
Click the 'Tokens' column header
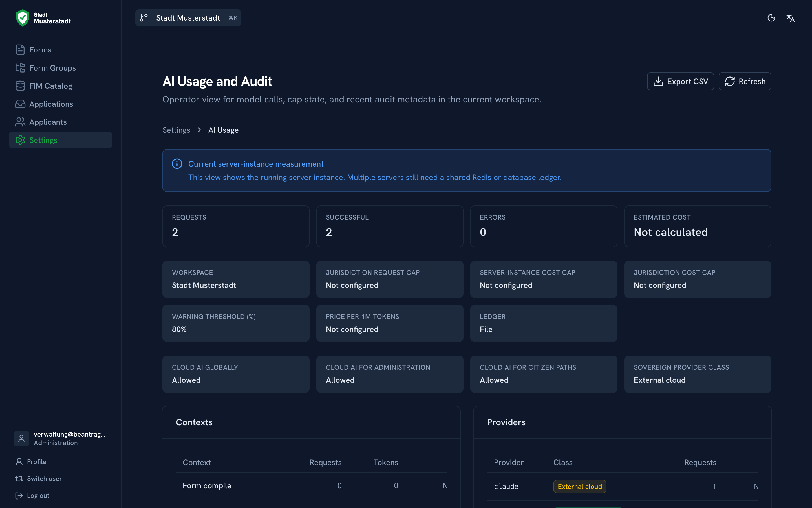point(386,462)
